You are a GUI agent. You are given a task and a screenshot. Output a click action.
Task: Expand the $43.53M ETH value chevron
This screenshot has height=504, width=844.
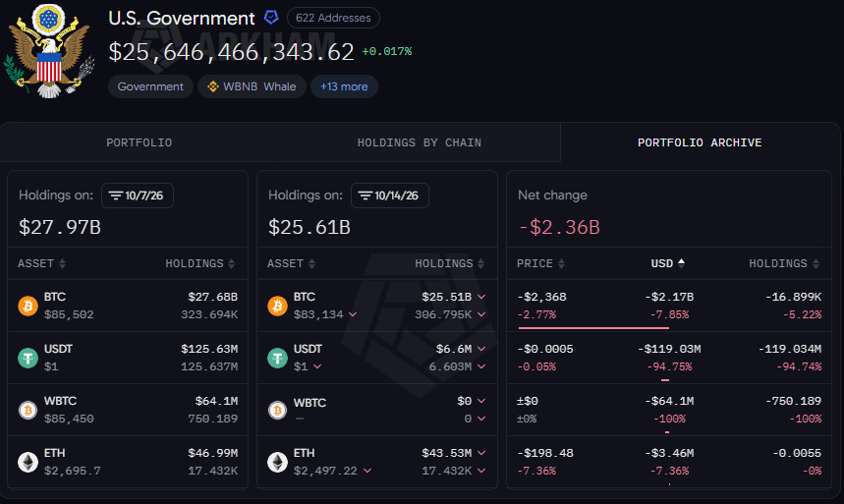[x=481, y=453]
